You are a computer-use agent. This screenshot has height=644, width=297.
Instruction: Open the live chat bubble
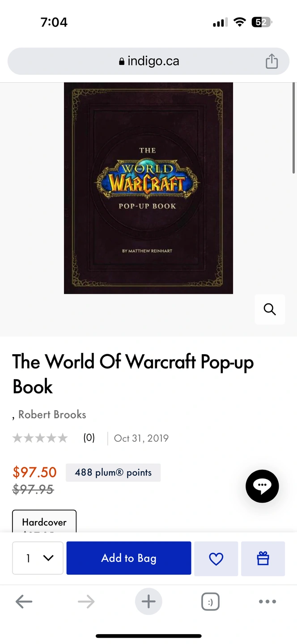click(x=262, y=486)
